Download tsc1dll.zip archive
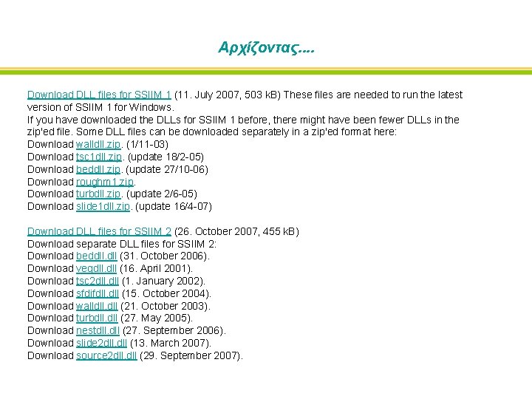The image size is (532, 399). (99, 157)
